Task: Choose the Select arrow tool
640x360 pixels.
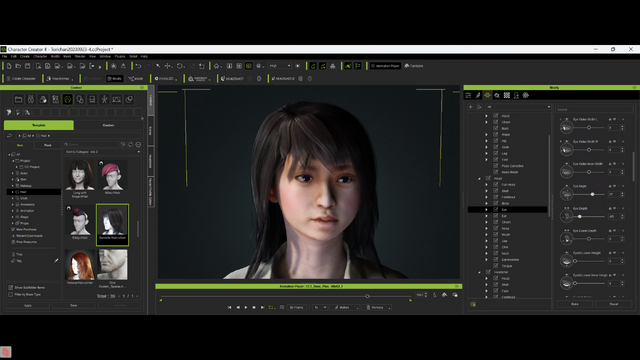Action: click(x=158, y=66)
